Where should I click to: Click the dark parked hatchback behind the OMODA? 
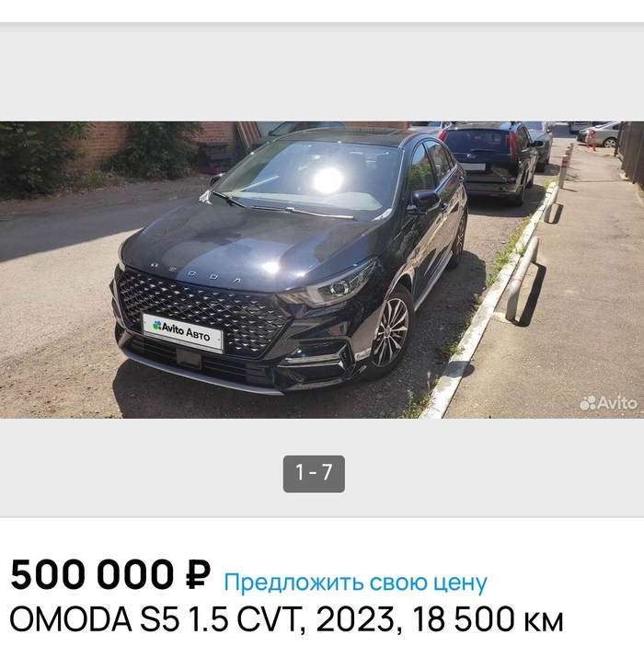[x=489, y=162]
